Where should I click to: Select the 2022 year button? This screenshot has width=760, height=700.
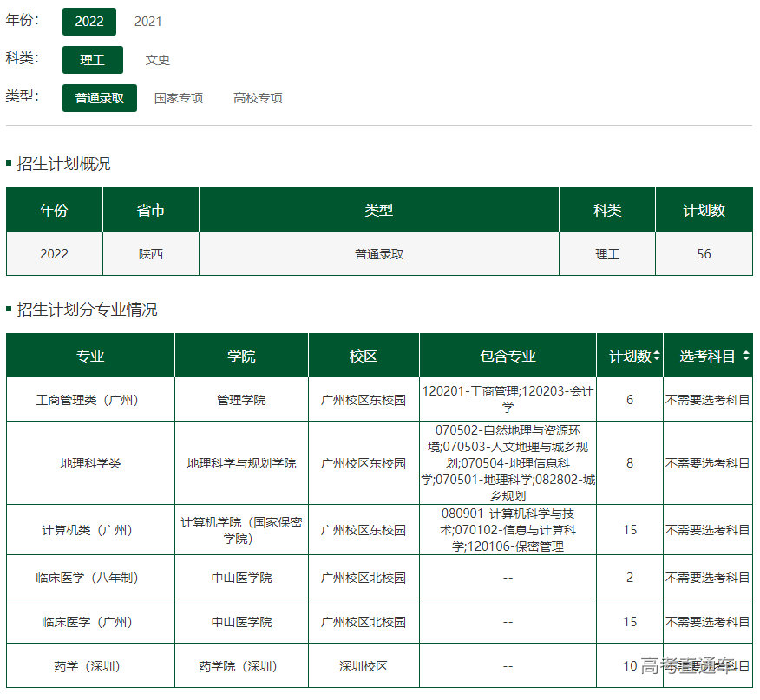[x=89, y=22]
